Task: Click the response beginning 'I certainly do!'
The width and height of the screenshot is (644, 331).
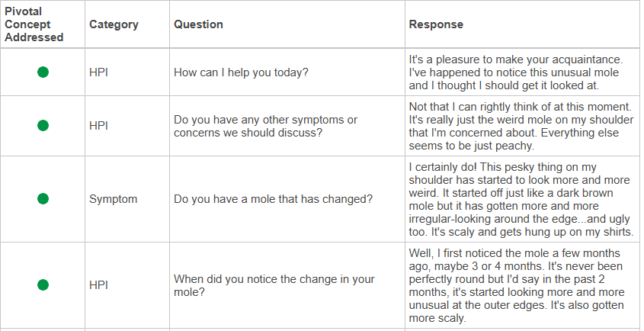Action: point(521,199)
